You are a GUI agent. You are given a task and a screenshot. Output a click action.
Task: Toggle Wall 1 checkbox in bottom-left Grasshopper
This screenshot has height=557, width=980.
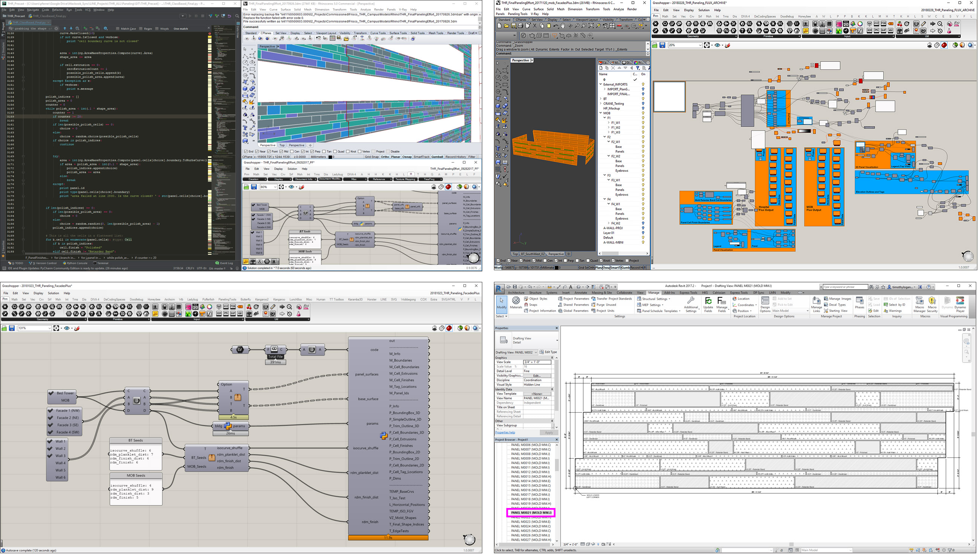point(50,441)
